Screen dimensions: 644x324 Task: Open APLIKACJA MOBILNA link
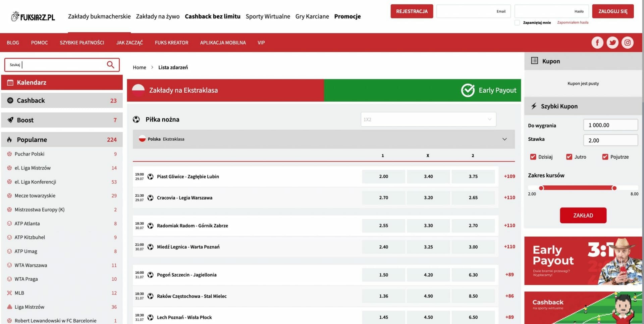(223, 43)
